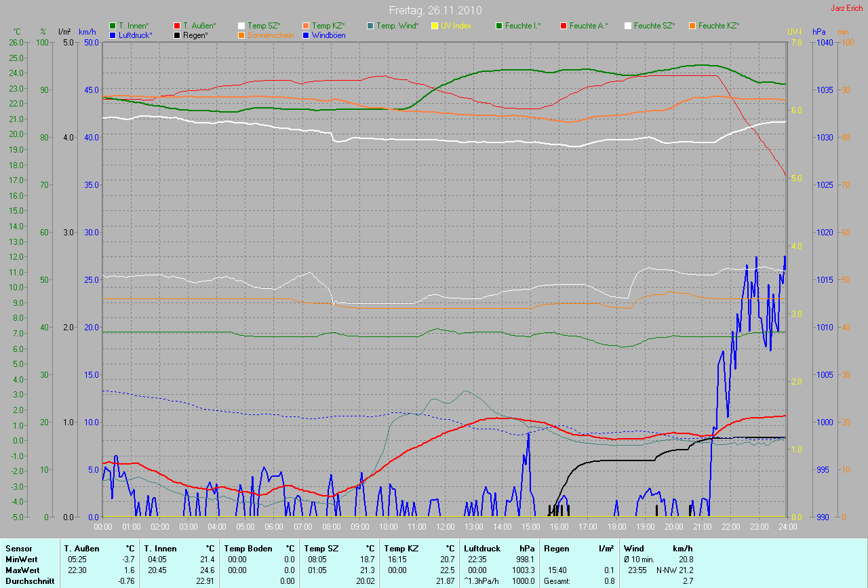Click the orange Feuchte KZ legend swatch
Screen dimensions: 868x588
[x=692, y=26]
